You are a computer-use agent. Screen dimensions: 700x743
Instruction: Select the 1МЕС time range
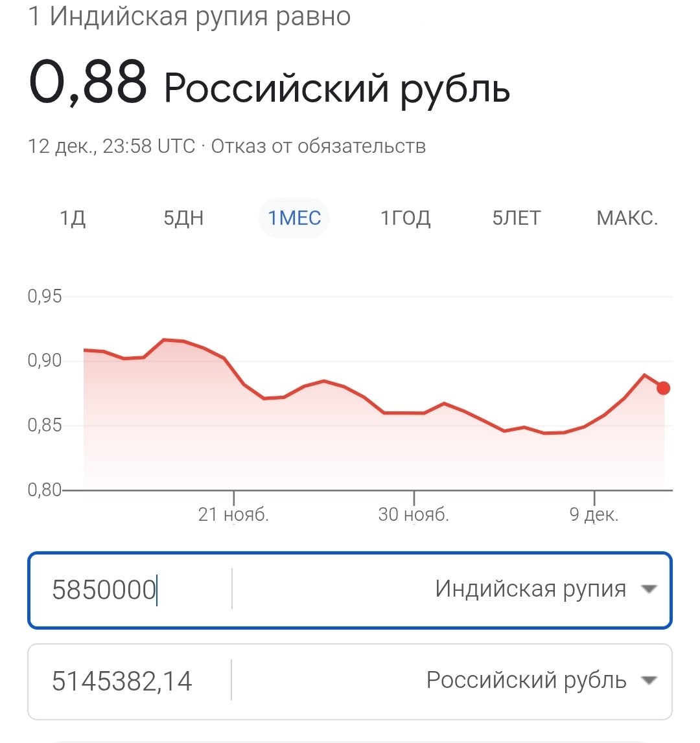[294, 218]
